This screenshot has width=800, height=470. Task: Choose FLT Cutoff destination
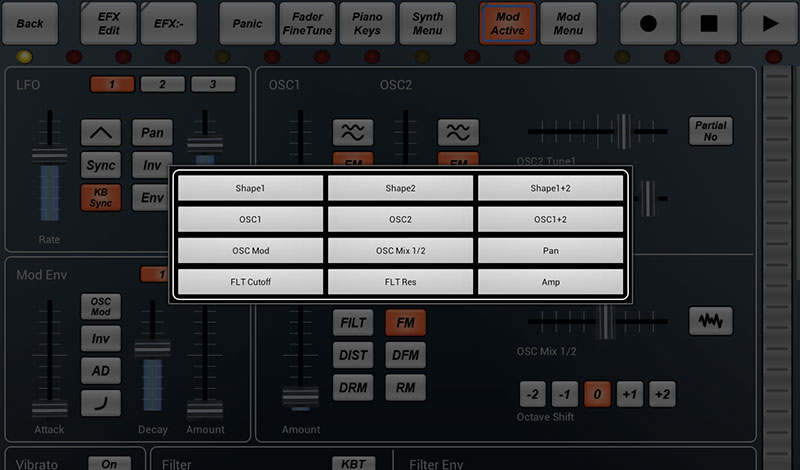coord(250,282)
